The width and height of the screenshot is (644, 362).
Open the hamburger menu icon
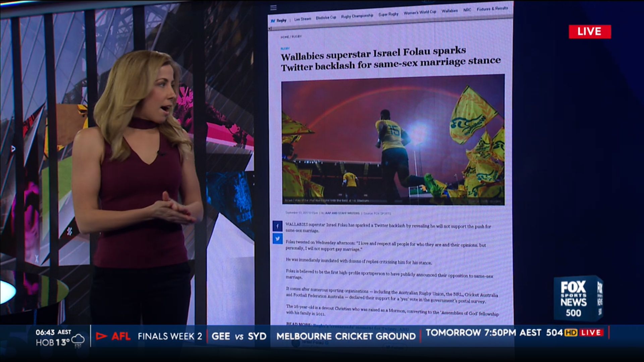[x=273, y=8]
